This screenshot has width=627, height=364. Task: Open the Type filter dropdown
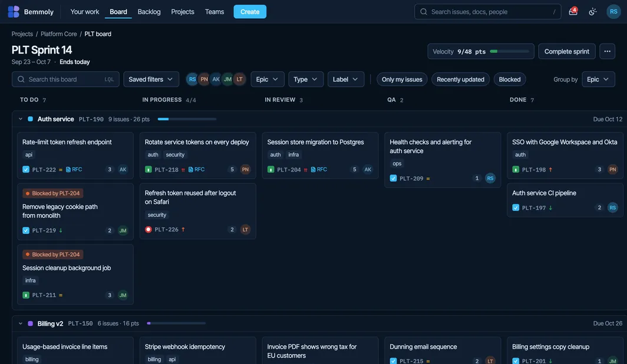point(305,79)
